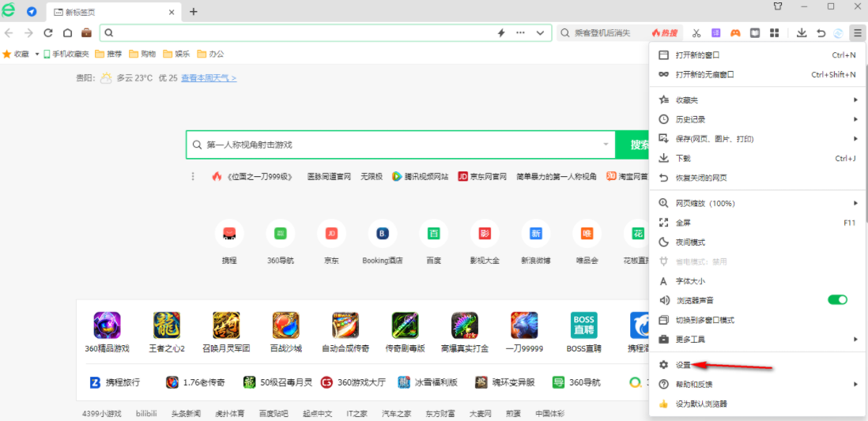Image resolution: width=868 pixels, height=421 pixels.
Task: Focus the main page search field
Action: (x=401, y=145)
